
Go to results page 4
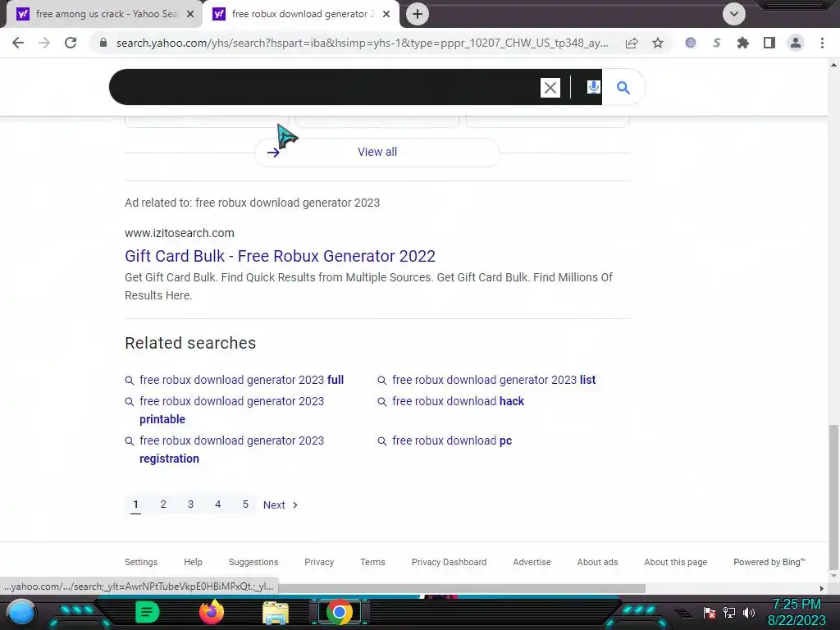coord(218,504)
